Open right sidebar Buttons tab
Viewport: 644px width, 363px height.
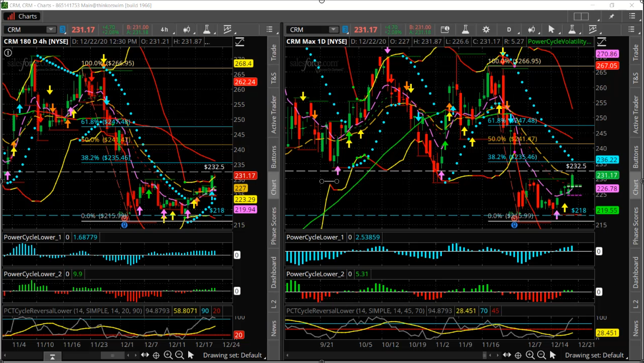tap(636, 157)
